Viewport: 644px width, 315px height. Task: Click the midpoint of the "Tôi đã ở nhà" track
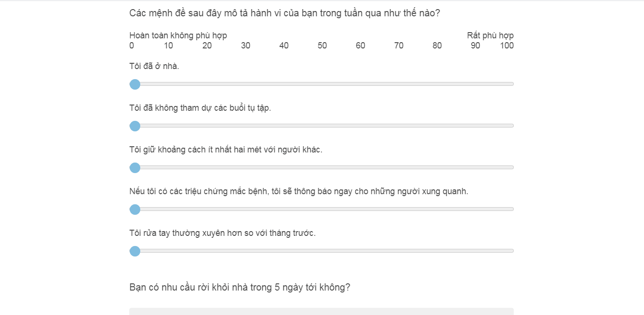322,83
